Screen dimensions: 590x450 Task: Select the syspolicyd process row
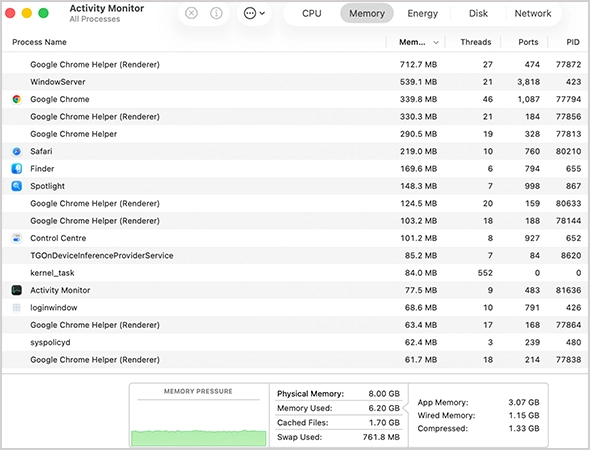(295, 342)
